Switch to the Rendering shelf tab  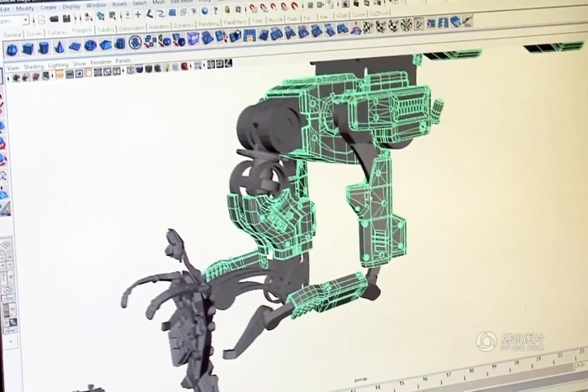pyautogui.click(x=209, y=24)
